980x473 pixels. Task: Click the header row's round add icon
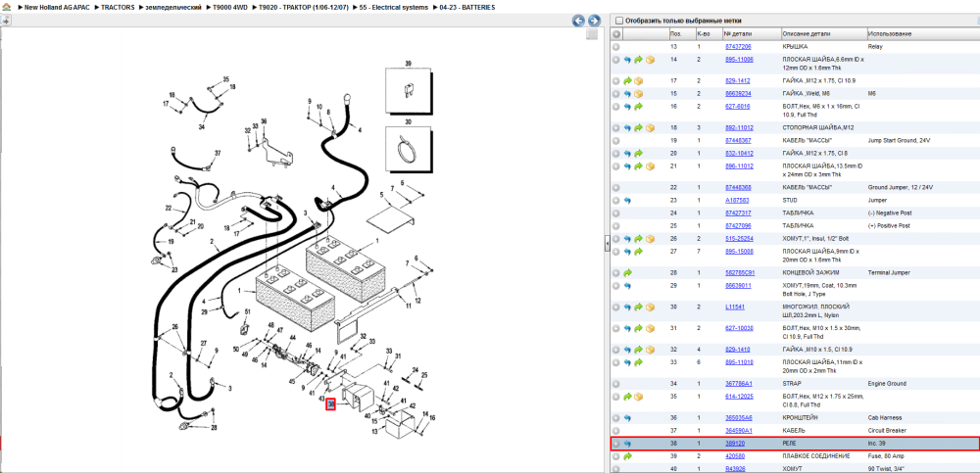(616, 33)
